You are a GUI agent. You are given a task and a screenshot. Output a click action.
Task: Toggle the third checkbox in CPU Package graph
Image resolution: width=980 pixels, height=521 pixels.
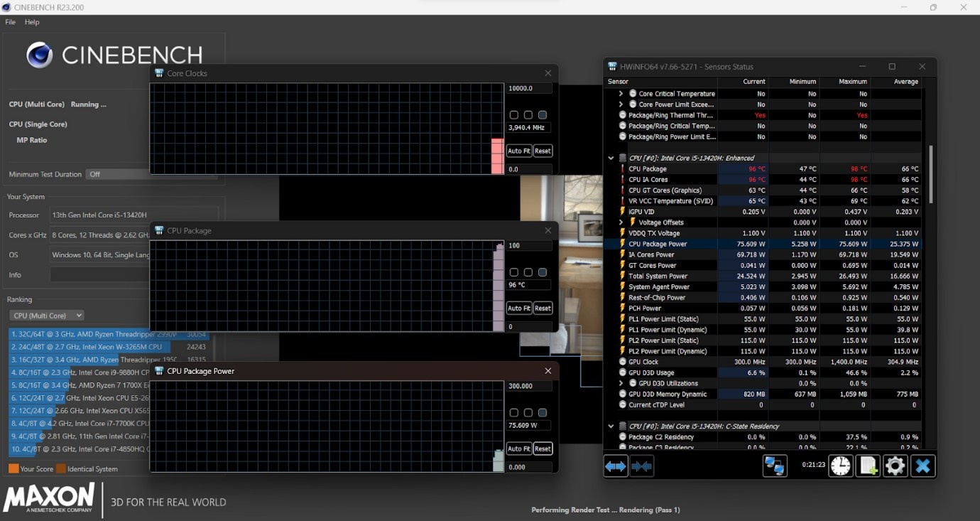(x=543, y=272)
